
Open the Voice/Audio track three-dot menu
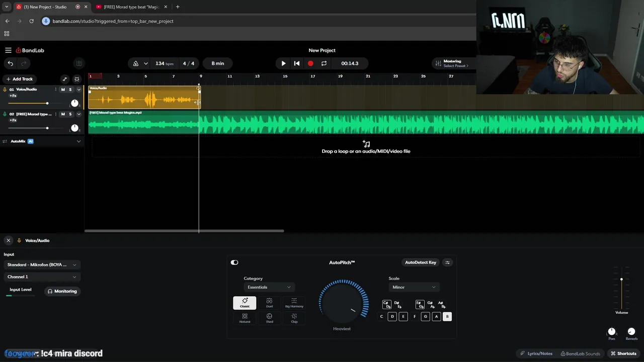coord(56,89)
